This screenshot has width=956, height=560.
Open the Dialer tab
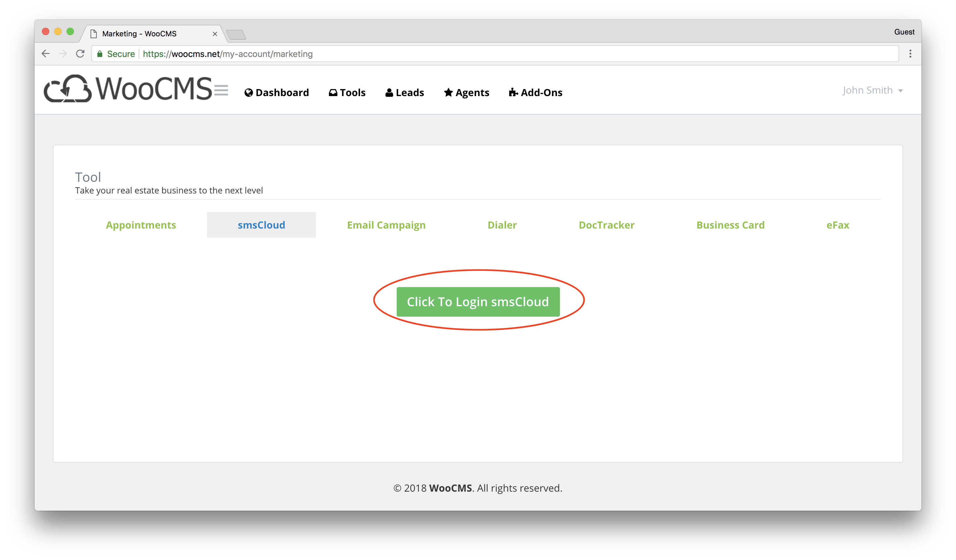pos(502,225)
